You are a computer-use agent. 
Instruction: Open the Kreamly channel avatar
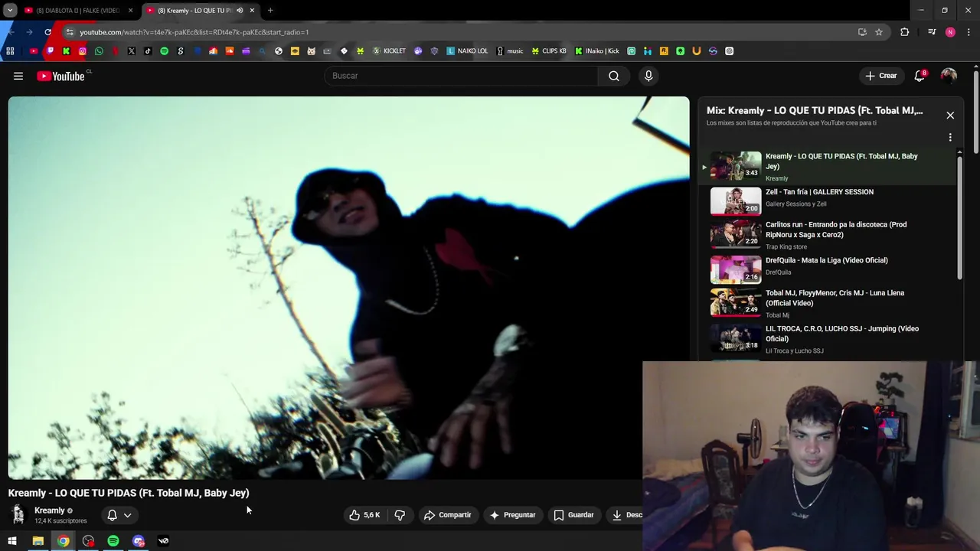click(18, 515)
